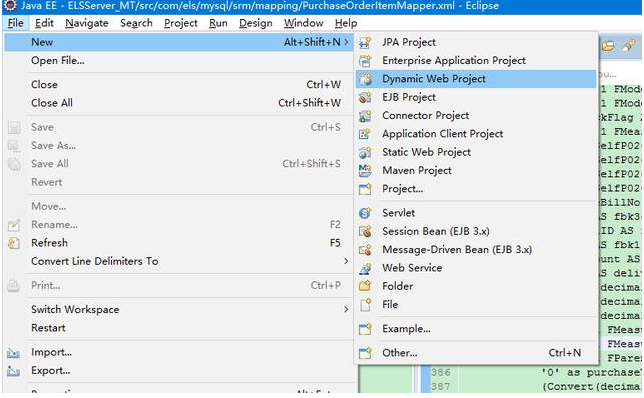Open the Search menu
The height and width of the screenshot is (398, 644).
(x=136, y=23)
